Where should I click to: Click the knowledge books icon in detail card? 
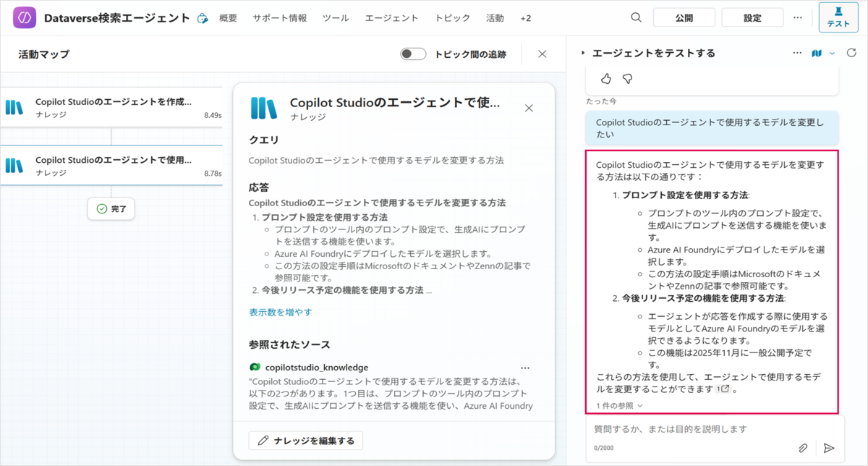pos(263,108)
